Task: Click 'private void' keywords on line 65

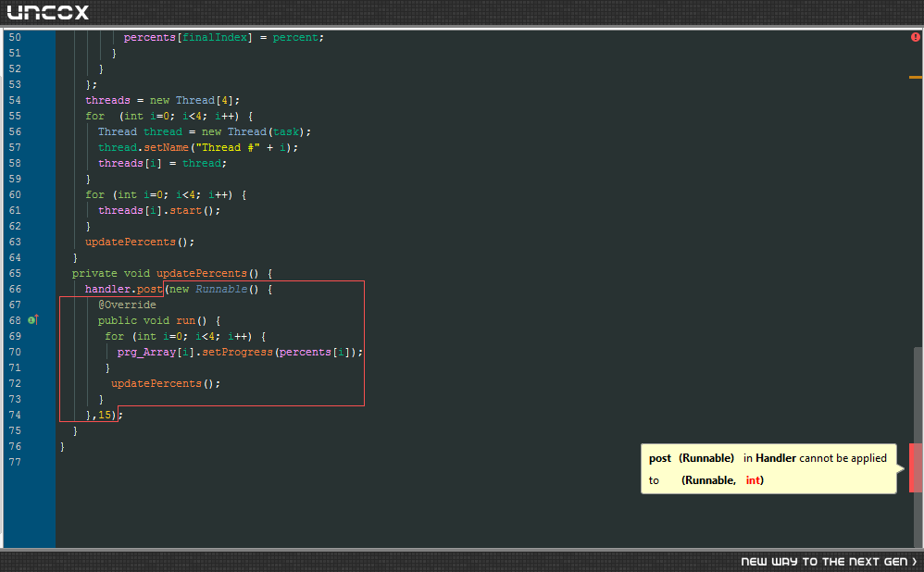Action: (x=111, y=273)
